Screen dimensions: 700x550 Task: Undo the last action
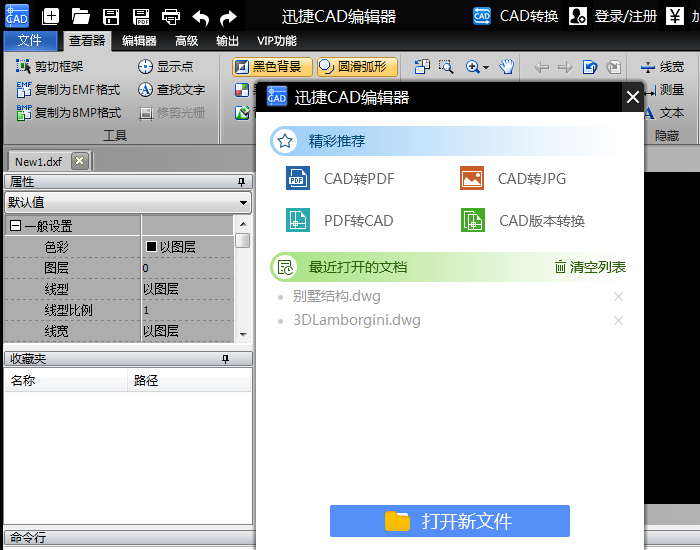coord(200,18)
